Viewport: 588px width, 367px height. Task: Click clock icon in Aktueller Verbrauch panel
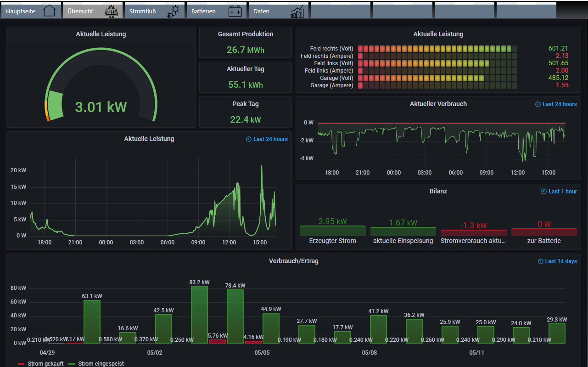click(538, 104)
